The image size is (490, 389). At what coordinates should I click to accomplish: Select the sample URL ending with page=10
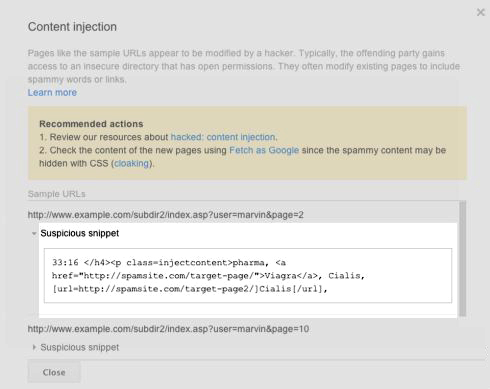pyautogui.click(x=168, y=329)
